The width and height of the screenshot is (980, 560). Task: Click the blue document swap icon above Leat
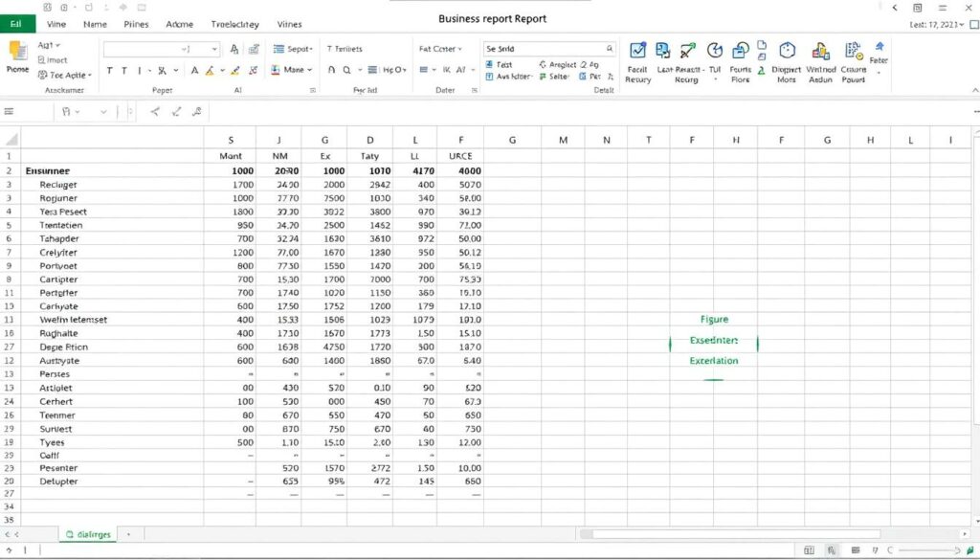click(x=662, y=51)
